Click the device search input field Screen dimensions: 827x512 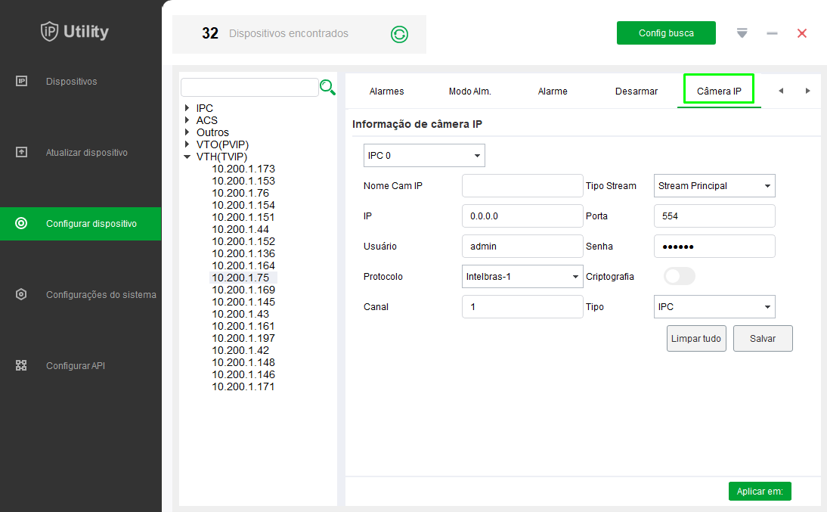tap(249, 88)
